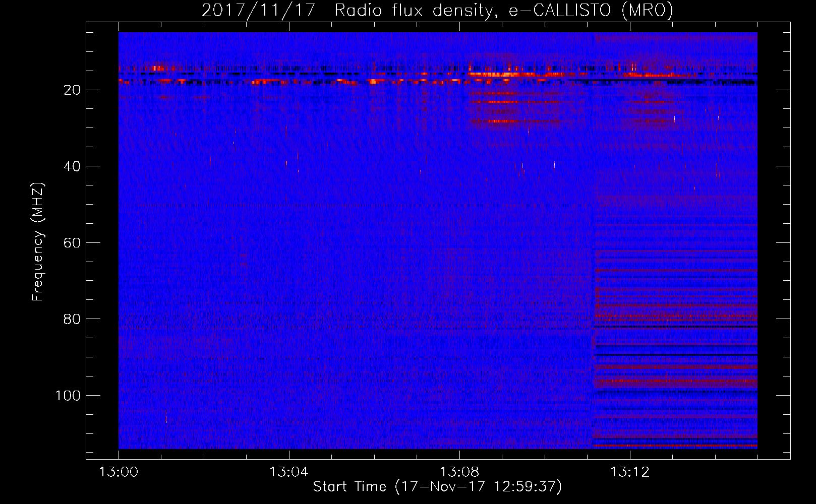The image size is (816, 504).
Task: Select the "Frequency (MHZ)" axis label
Action: [x=38, y=241]
